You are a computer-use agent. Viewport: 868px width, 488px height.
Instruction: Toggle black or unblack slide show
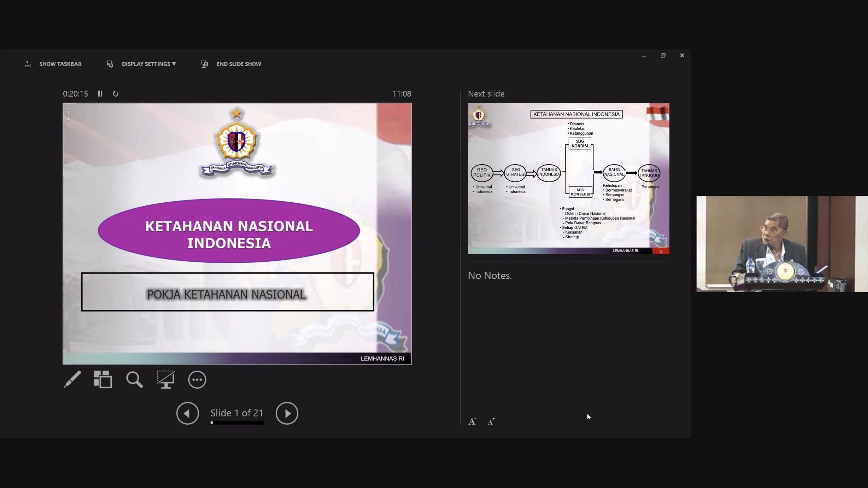(165, 379)
